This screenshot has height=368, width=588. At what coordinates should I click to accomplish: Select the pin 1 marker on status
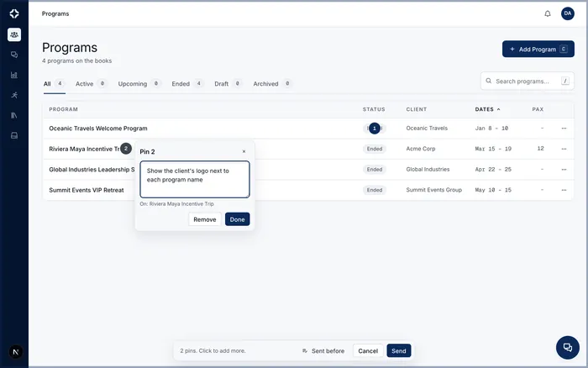pos(375,129)
